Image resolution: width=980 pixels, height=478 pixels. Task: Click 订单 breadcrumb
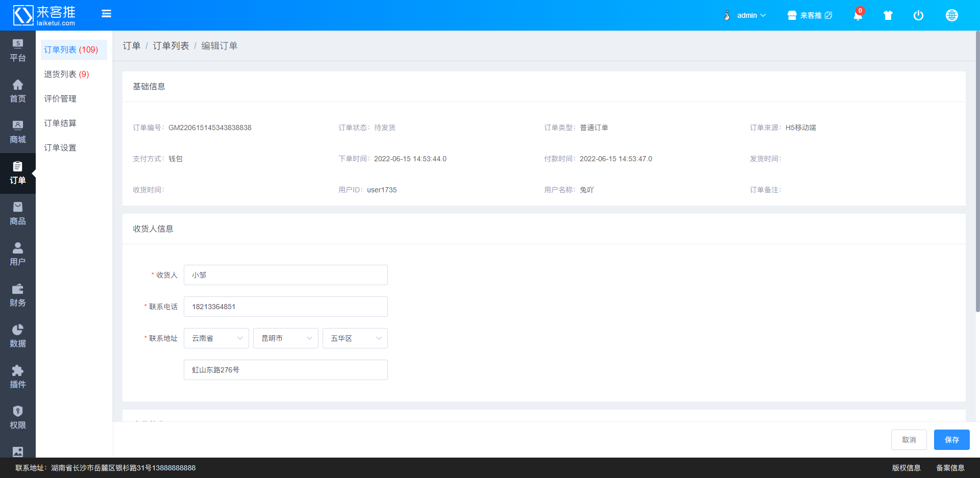click(x=132, y=46)
